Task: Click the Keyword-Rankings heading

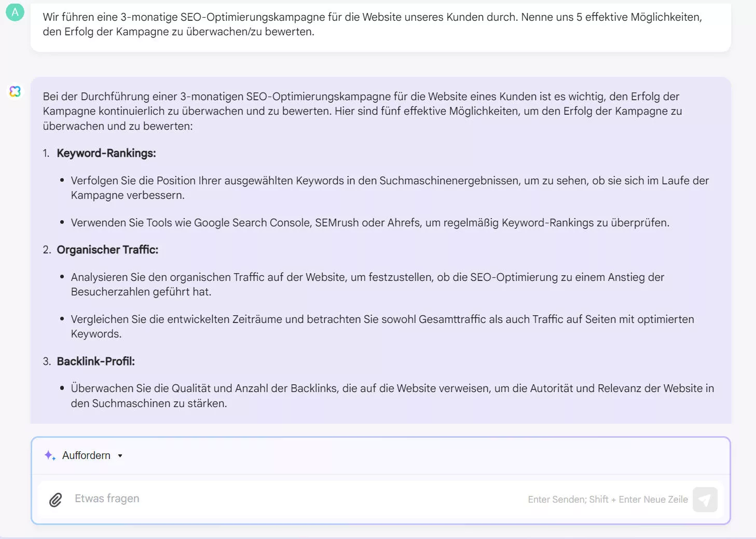Action: click(x=106, y=153)
